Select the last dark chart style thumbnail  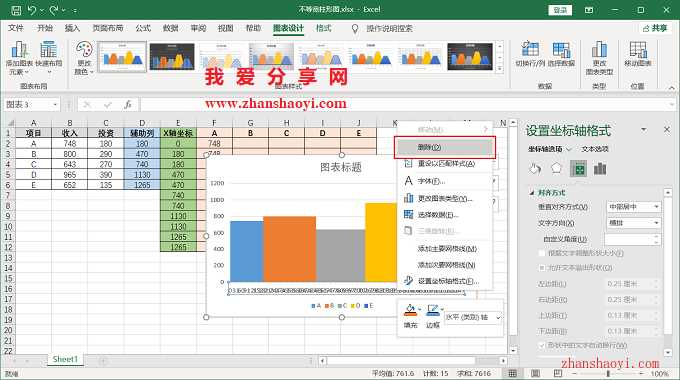coord(470,56)
